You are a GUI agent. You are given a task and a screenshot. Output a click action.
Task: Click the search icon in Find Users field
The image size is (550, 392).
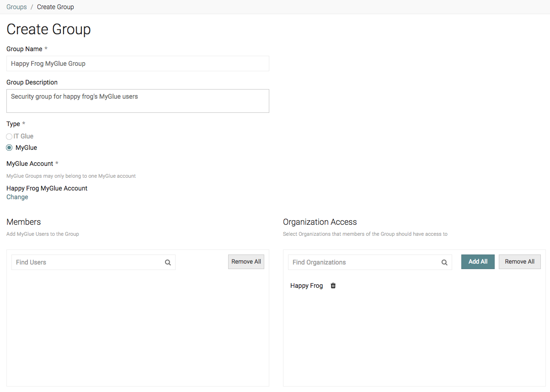pos(168,262)
